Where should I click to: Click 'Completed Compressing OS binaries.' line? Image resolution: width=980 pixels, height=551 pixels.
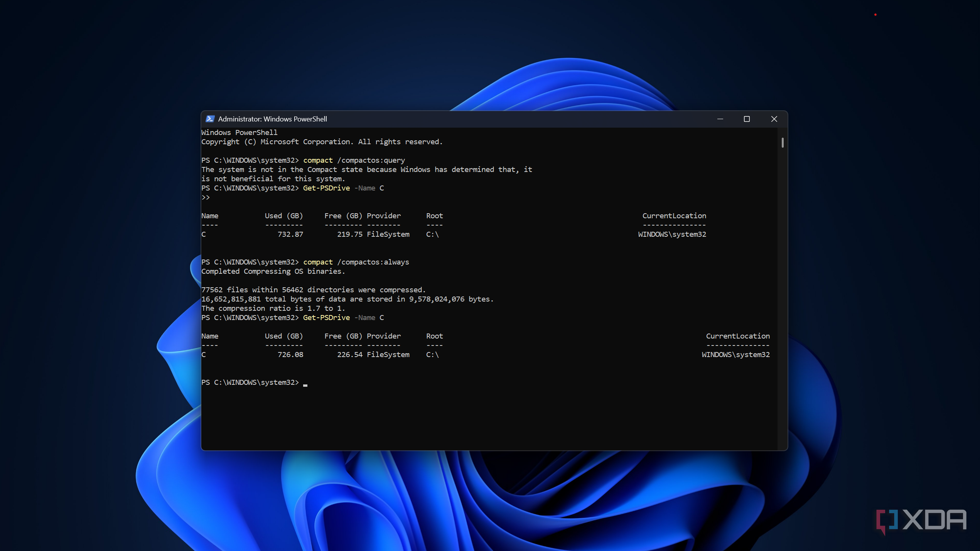[x=273, y=271]
